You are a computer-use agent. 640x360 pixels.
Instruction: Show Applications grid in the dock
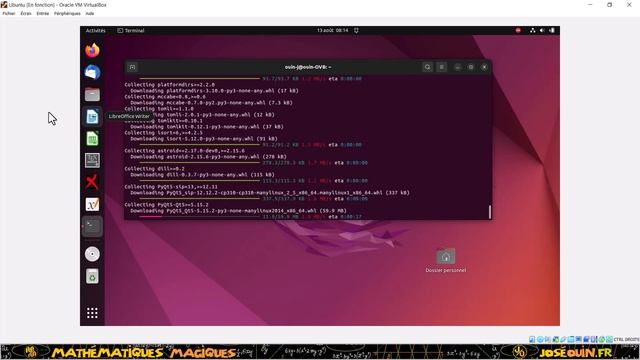[92, 313]
